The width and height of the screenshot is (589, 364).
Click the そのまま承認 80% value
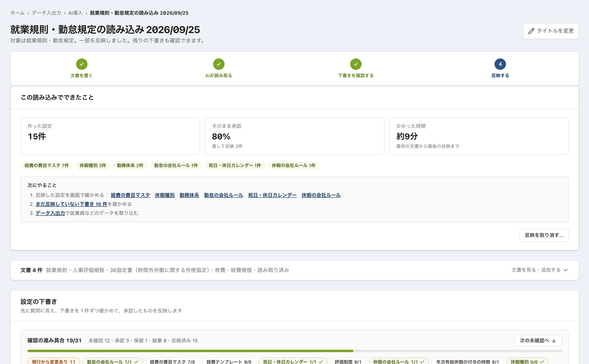[221, 136]
